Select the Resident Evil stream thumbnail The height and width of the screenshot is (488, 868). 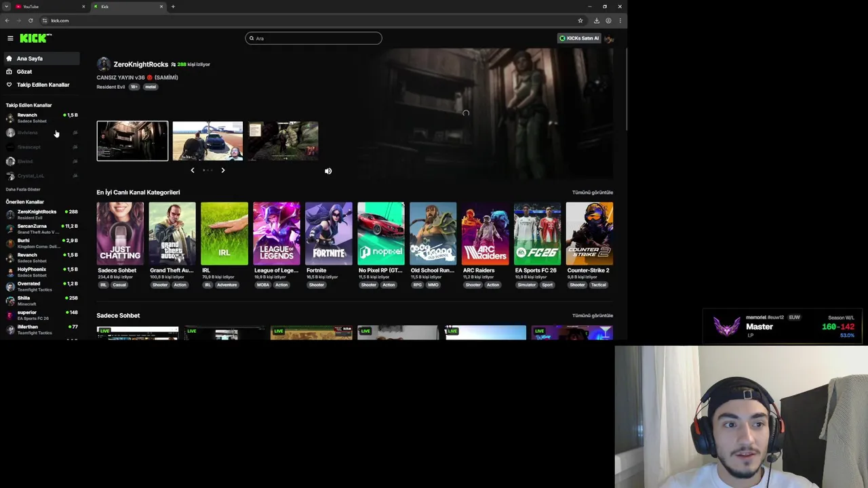click(x=132, y=141)
